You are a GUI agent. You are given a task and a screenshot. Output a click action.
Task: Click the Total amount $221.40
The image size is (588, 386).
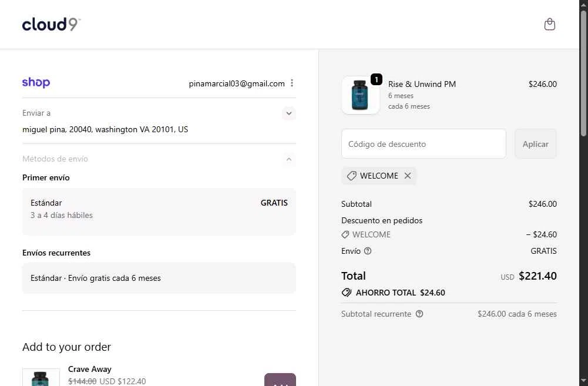click(x=537, y=276)
